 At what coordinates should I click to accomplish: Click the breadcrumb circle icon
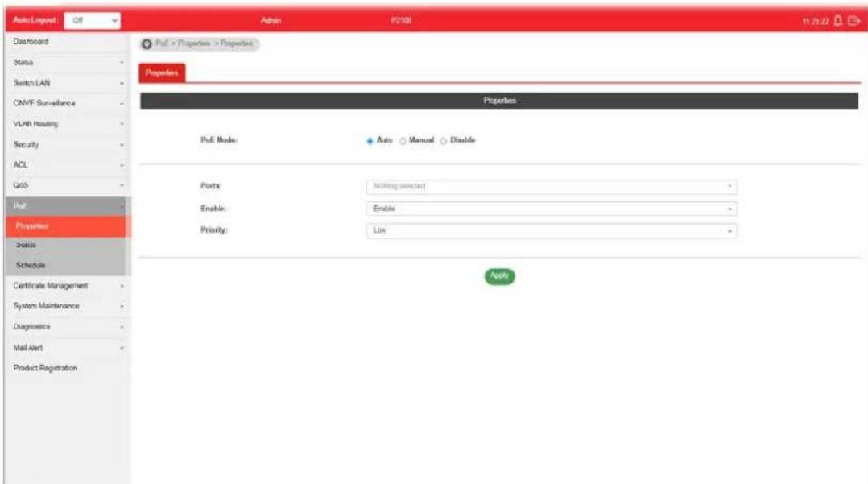click(147, 43)
